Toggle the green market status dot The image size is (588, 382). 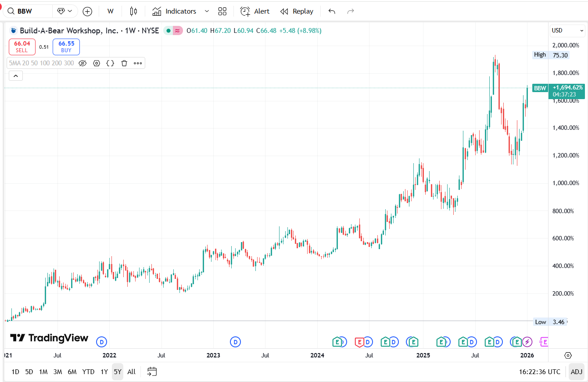pyautogui.click(x=168, y=31)
